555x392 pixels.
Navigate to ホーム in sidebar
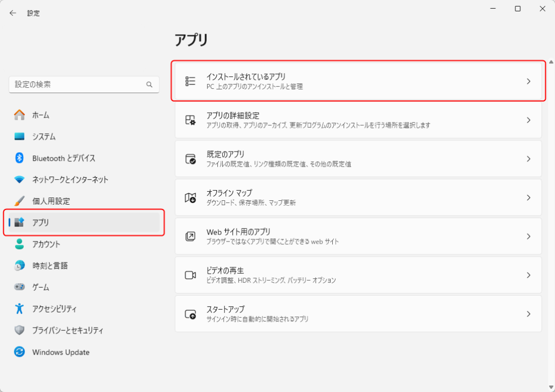(x=41, y=115)
